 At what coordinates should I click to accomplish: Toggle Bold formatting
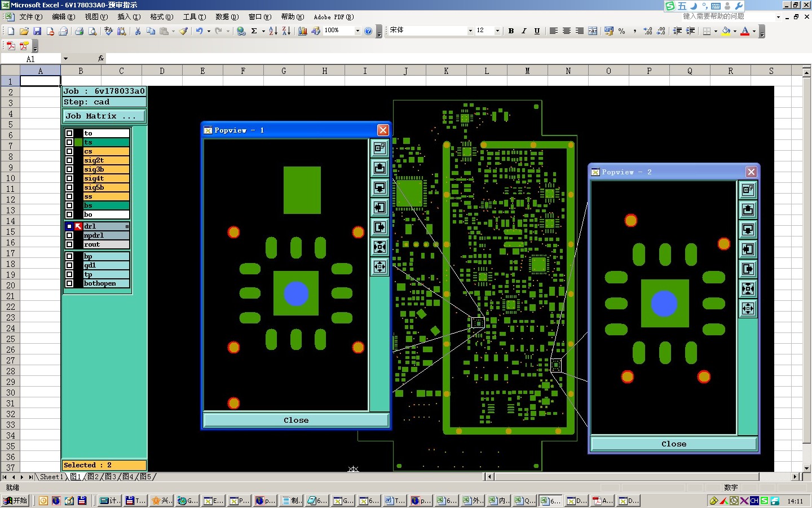click(x=511, y=31)
